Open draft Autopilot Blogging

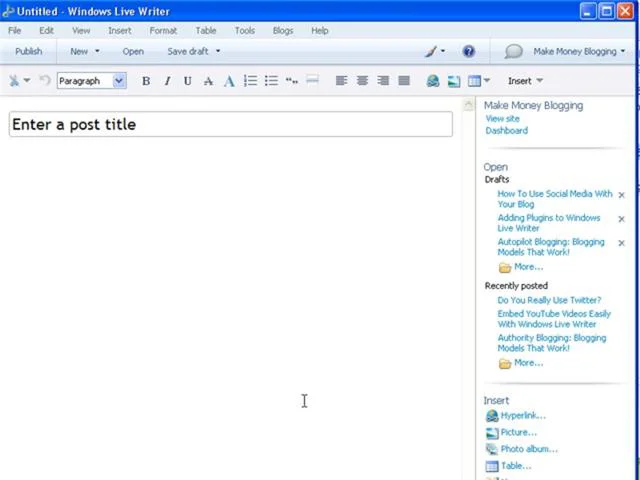(551, 247)
